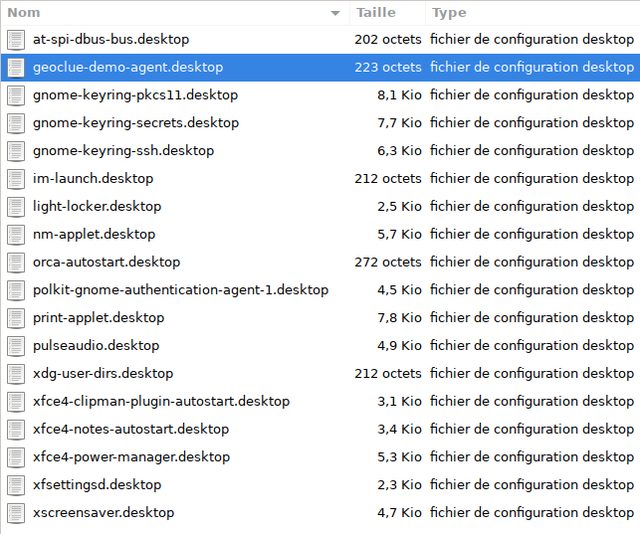
Task: Select the xfce4-notes-autostart.desktop file name
Action: point(131,429)
